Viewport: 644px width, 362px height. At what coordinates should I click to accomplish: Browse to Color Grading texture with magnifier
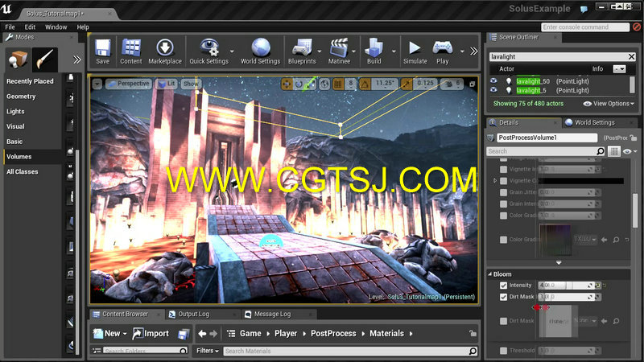[616, 240]
